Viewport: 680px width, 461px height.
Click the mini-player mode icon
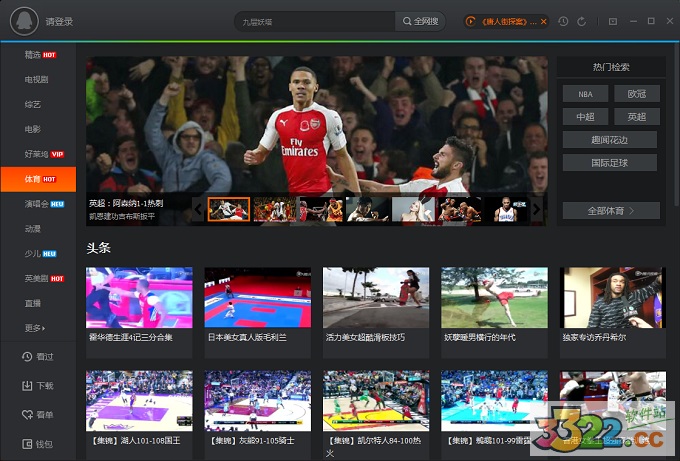[613, 21]
